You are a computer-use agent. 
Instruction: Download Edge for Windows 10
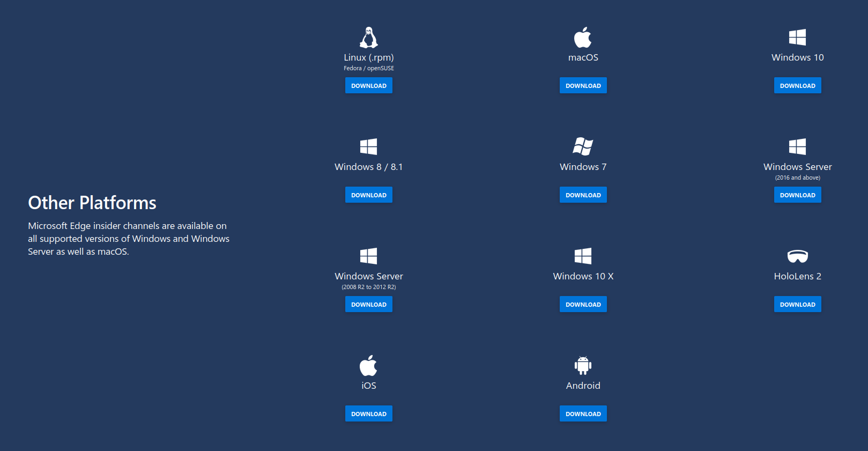click(x=798, y=85)
